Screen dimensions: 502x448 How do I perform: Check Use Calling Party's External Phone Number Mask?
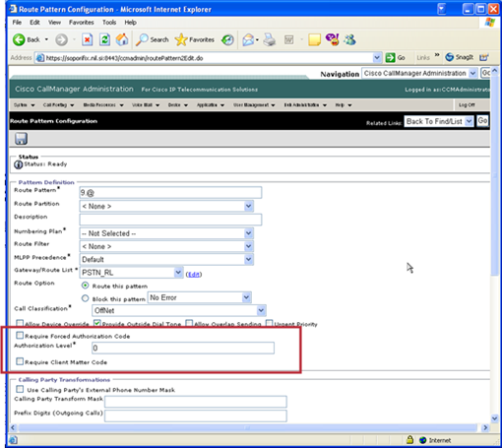(20, 389)
